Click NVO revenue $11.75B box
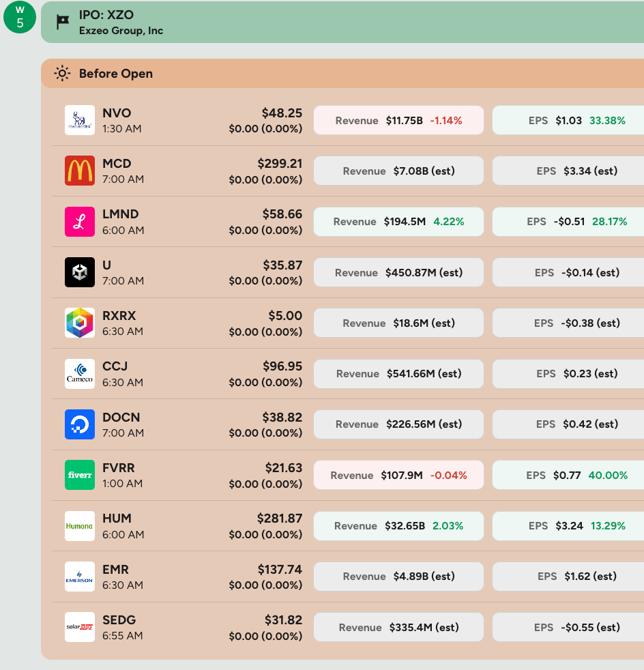Image resolution: width=644 pixels, height=670 pixels. pos(398,121)
